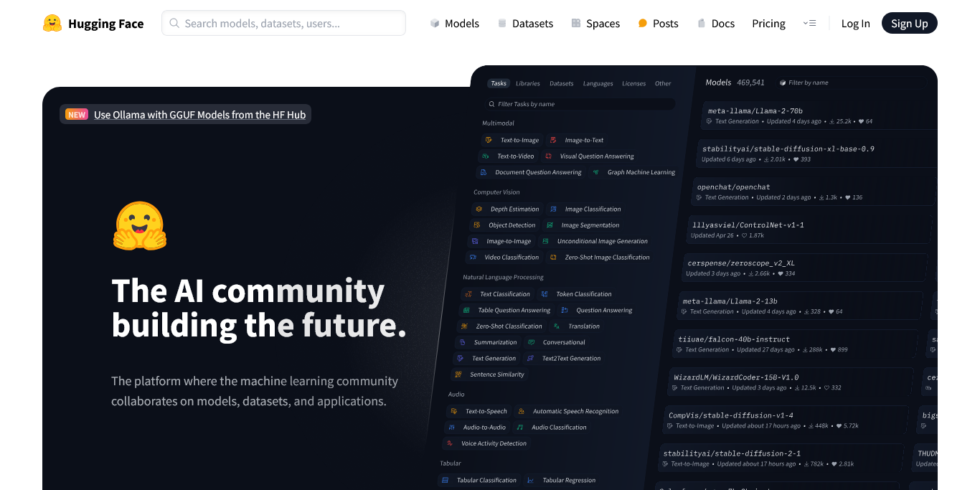Click the Automatic Speech Recognition task chip
The height and width of the screenshot is (490, 980).
point(567,411)
